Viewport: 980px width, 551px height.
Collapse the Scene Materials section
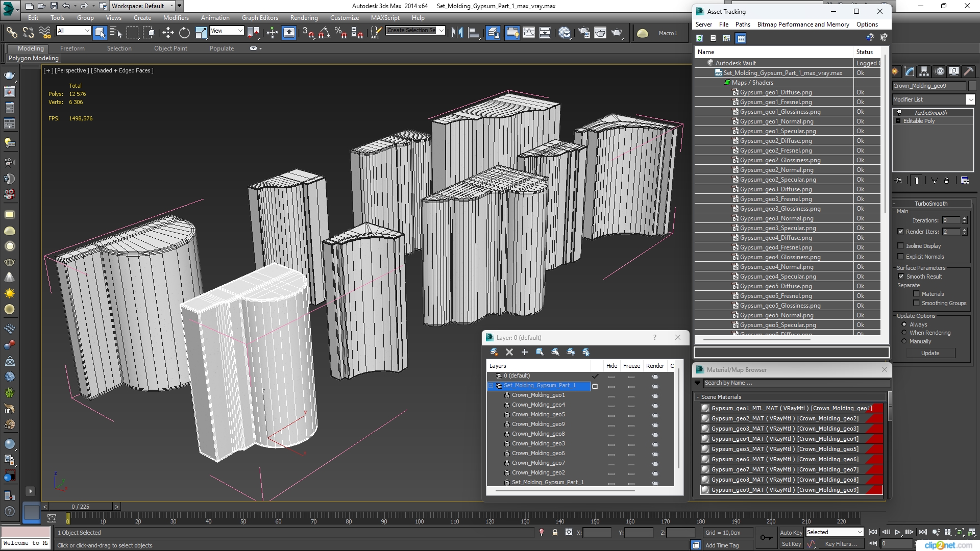698,397
